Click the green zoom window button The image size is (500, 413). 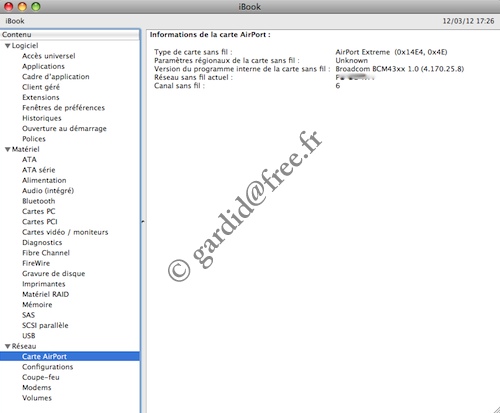[36, 6]
